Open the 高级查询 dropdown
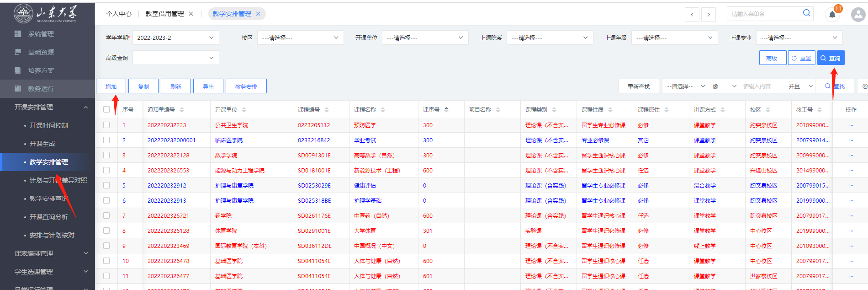 click(175, 58)
